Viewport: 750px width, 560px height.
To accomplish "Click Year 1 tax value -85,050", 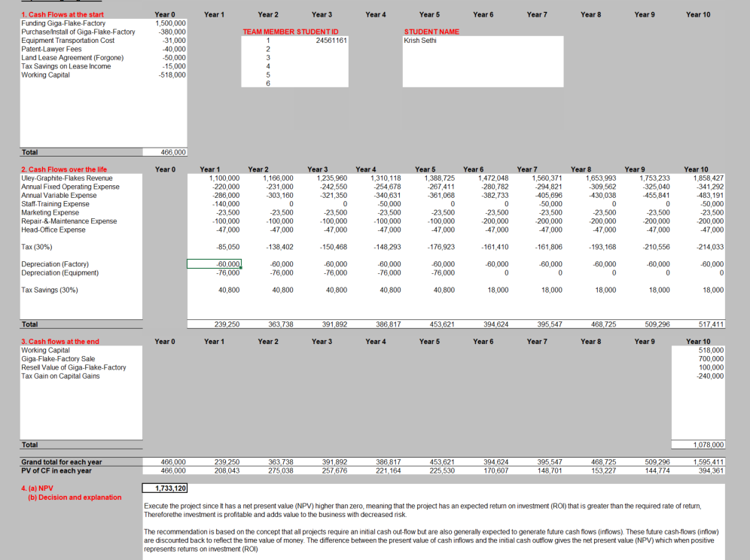I will 227,247.
